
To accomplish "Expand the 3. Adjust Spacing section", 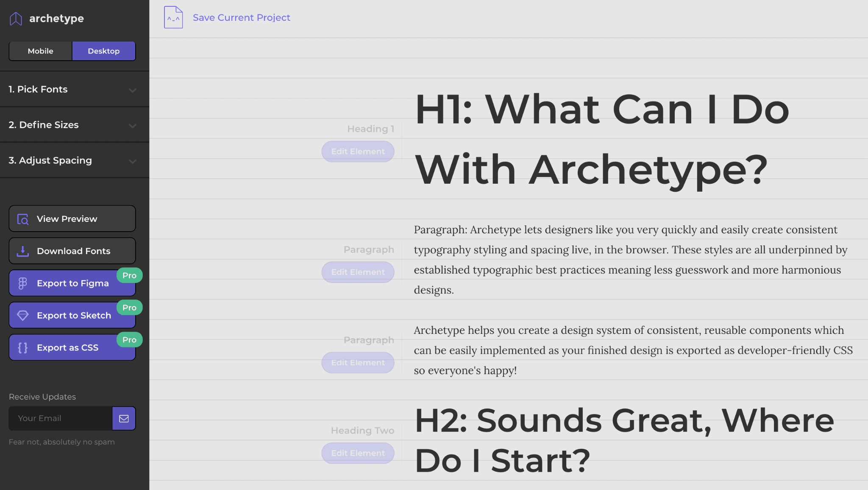I will tap(75, 160).
